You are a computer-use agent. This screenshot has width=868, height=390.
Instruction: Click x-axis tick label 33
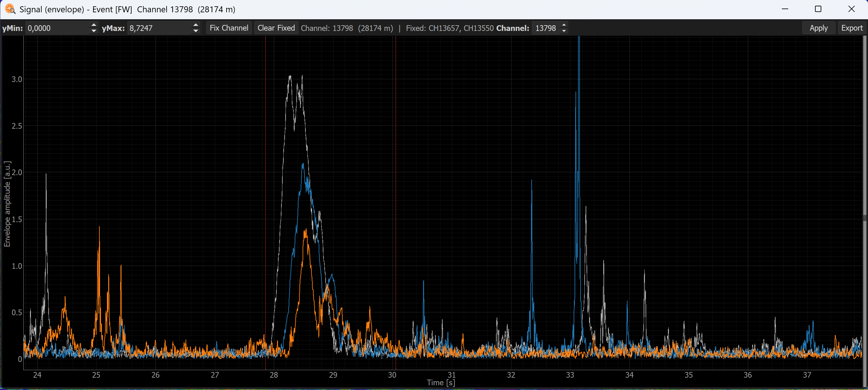tap(570, 375)
